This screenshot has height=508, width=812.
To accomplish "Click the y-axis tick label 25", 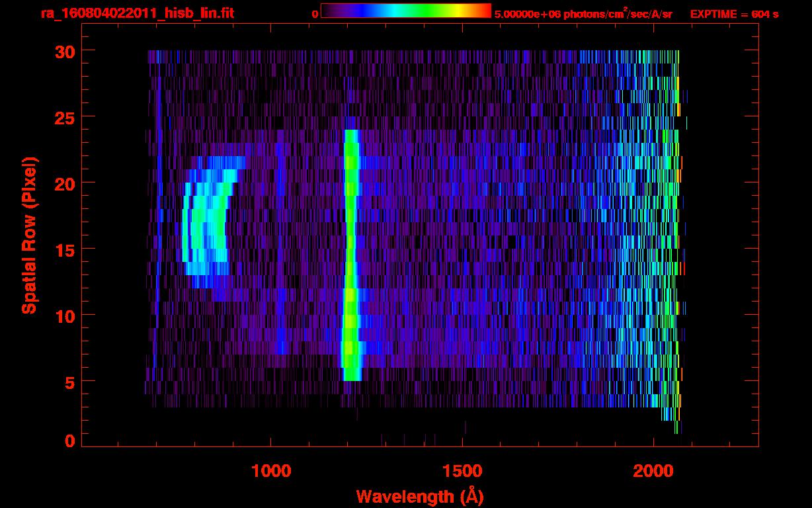I will click(63, 117).
